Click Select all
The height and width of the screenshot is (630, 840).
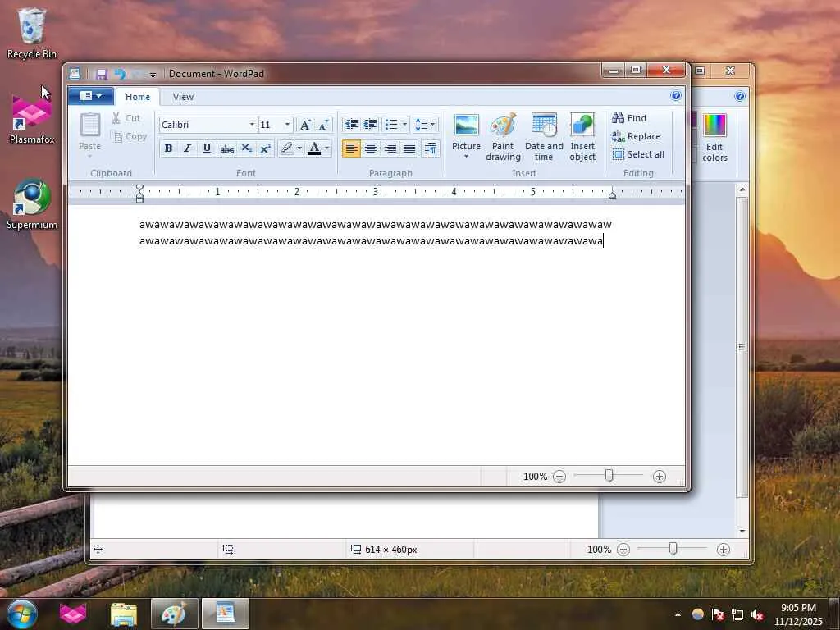pyautogui.click(x=638, y=154)
